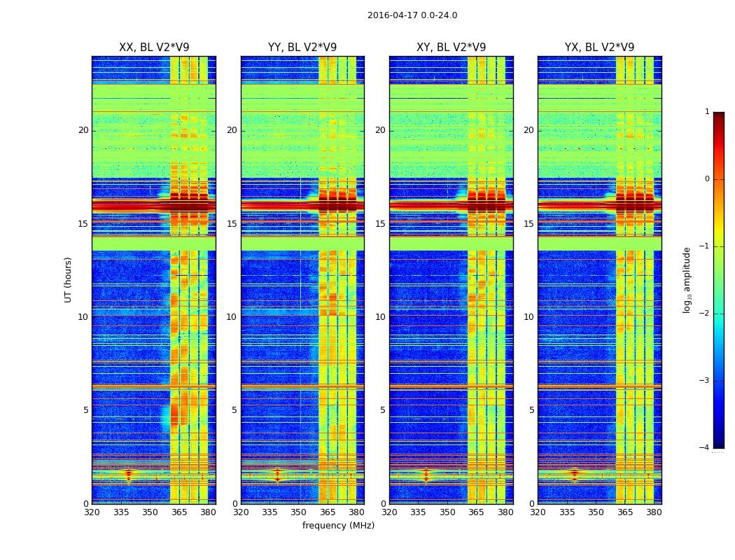Click the jet colorbar gradient strip
This screenshot has width=735, height=560.
point(719,280)
